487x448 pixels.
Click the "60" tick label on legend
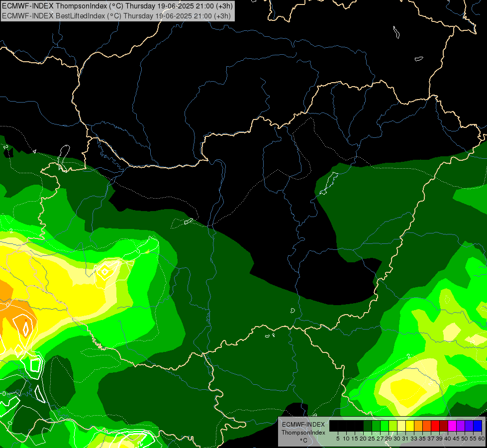482,439
